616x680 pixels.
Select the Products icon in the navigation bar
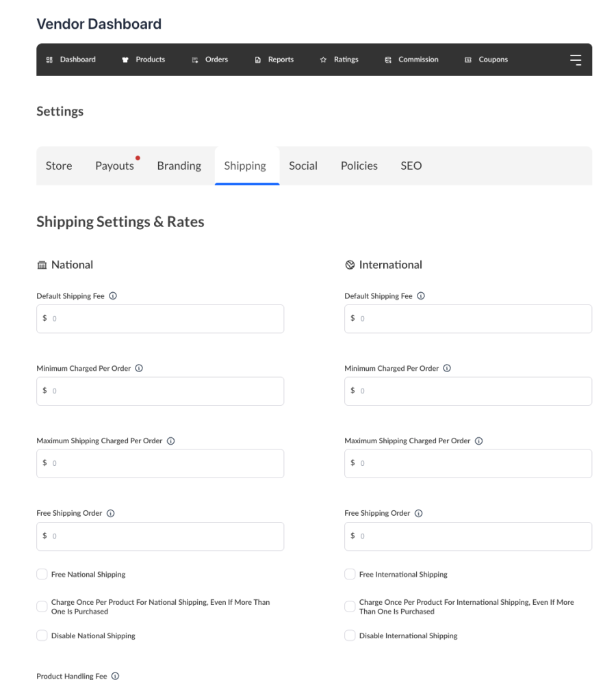pos(124,60)
